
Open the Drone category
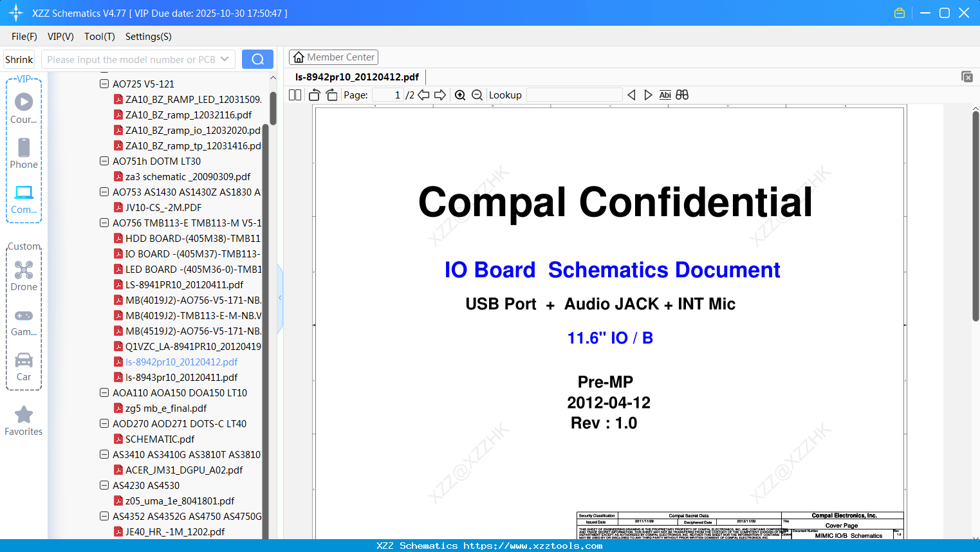tap(24, 276)
